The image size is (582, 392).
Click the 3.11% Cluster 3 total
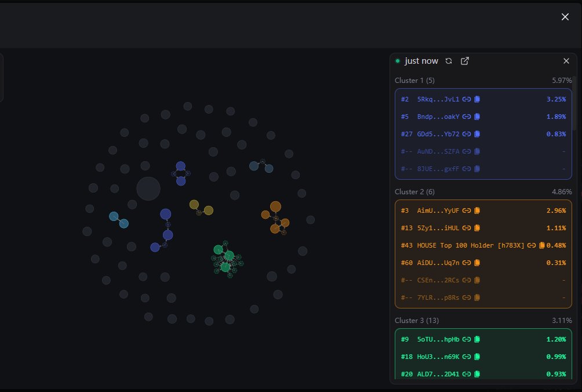[x=562, y=320]
